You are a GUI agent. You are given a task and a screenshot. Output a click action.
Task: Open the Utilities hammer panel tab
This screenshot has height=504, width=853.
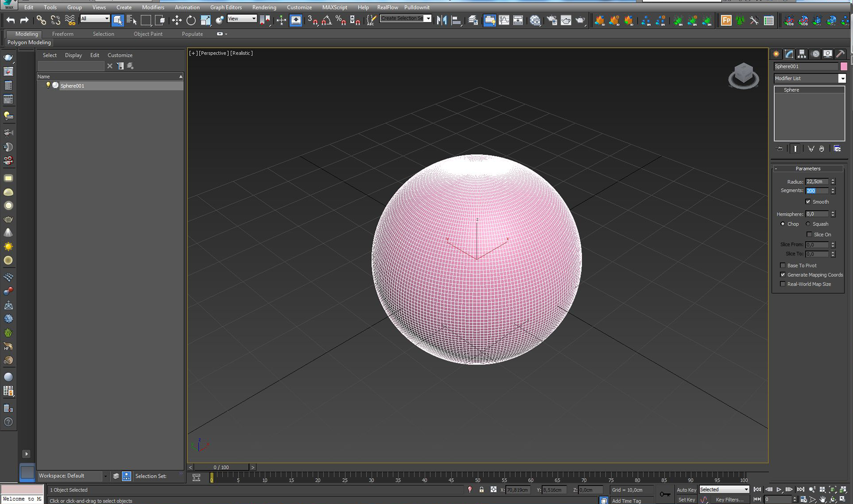tap(840, 54)
